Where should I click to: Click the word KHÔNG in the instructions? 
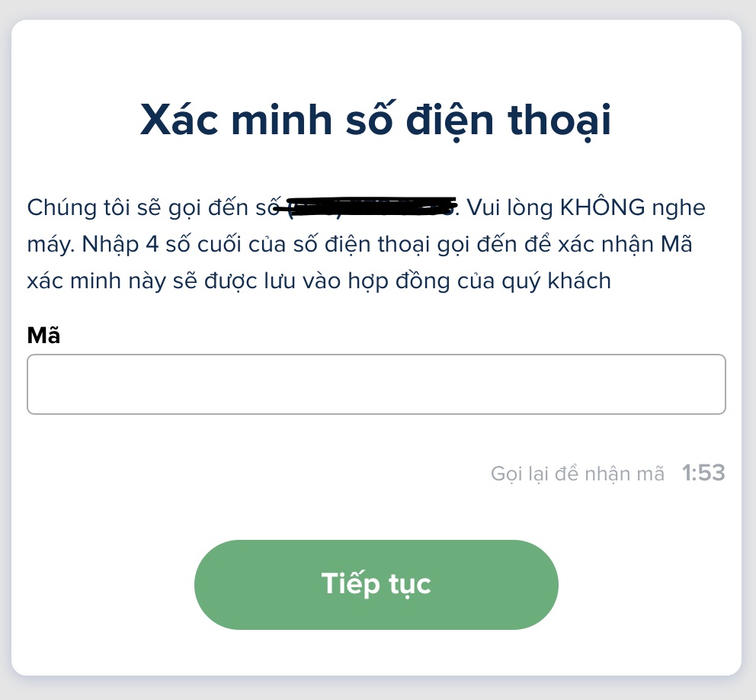(x=602, y=207)
